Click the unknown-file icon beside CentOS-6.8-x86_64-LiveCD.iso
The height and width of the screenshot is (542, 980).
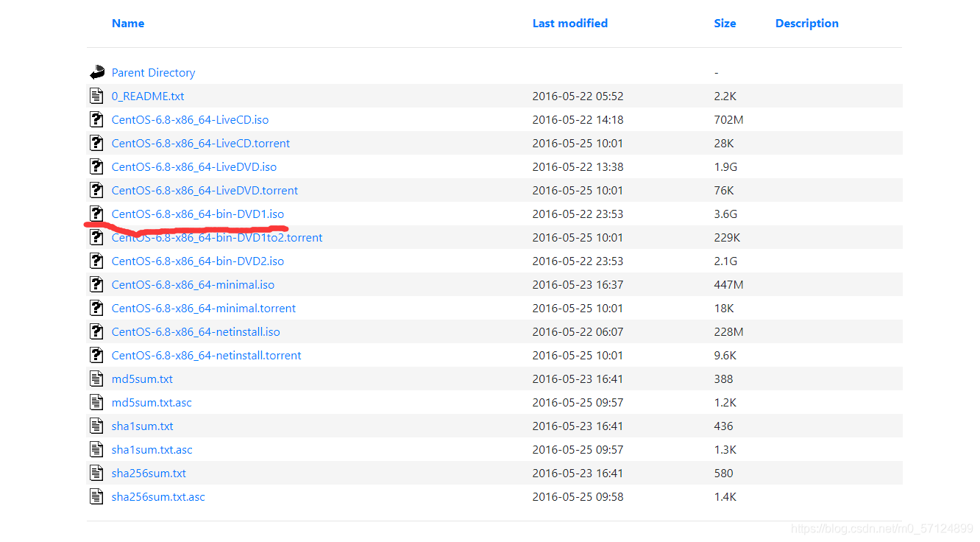tap(96, 119)
